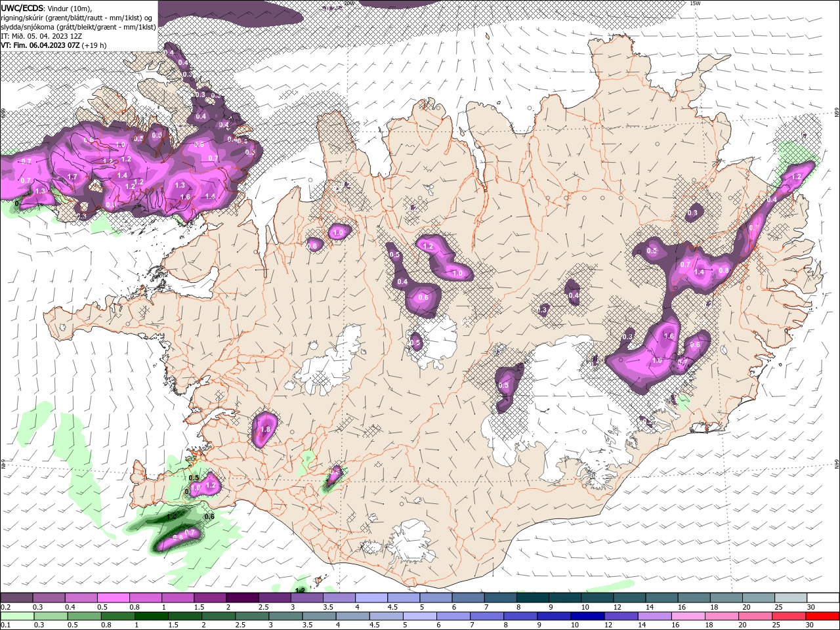Viewport: 840px width, 630px height.
Task: Click the 15W longitude label at top
Action: [x=695, y=3]
